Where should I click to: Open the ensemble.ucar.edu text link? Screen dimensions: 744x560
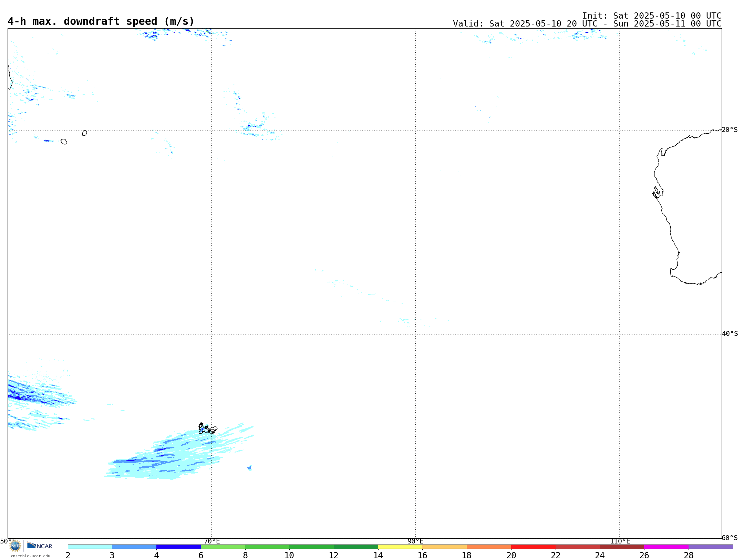[x=31, y=556]
